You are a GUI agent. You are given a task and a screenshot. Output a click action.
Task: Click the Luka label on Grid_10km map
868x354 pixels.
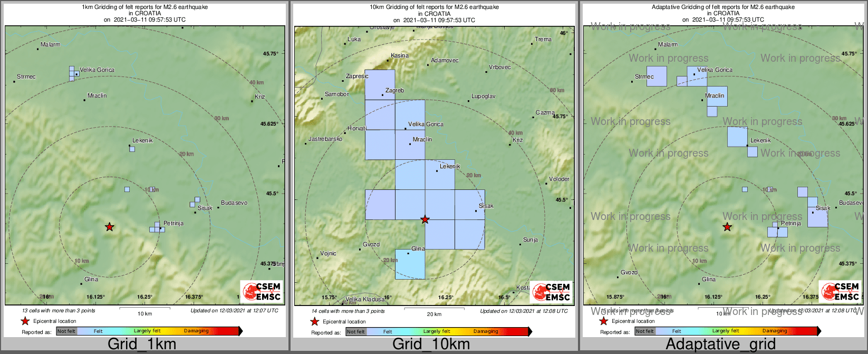354,39
